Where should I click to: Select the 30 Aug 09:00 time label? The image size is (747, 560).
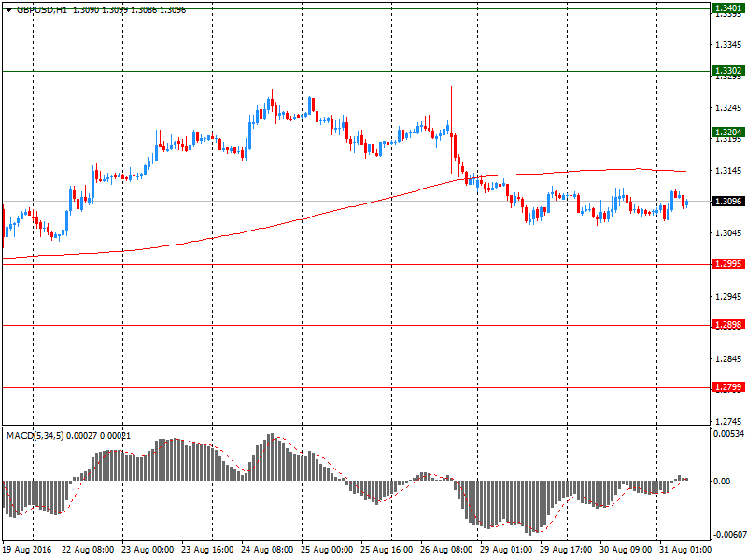pos(626,550)
